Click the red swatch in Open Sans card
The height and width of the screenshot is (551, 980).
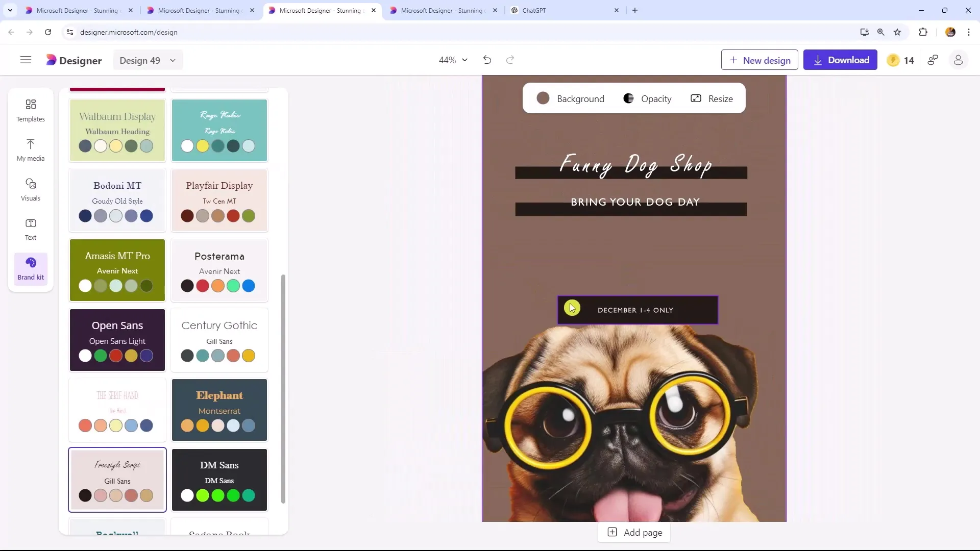pos(116,356)
